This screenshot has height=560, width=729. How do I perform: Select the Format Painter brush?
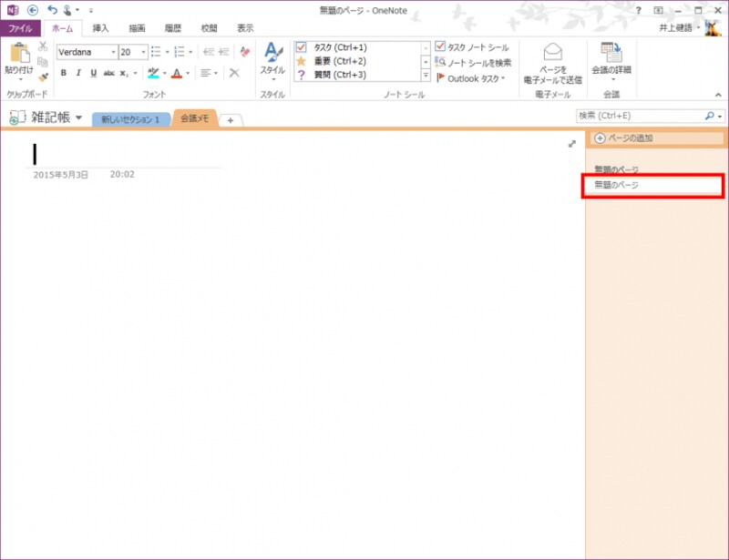[43, 76]
